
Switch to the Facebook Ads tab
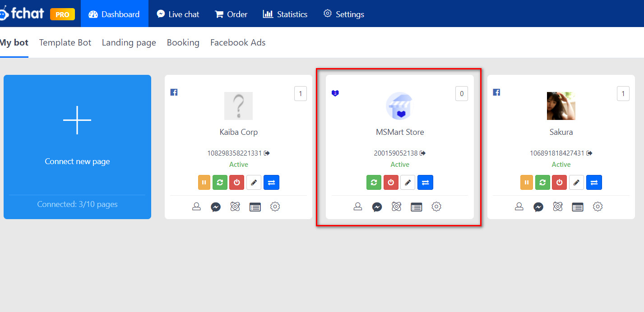point(238,43)
